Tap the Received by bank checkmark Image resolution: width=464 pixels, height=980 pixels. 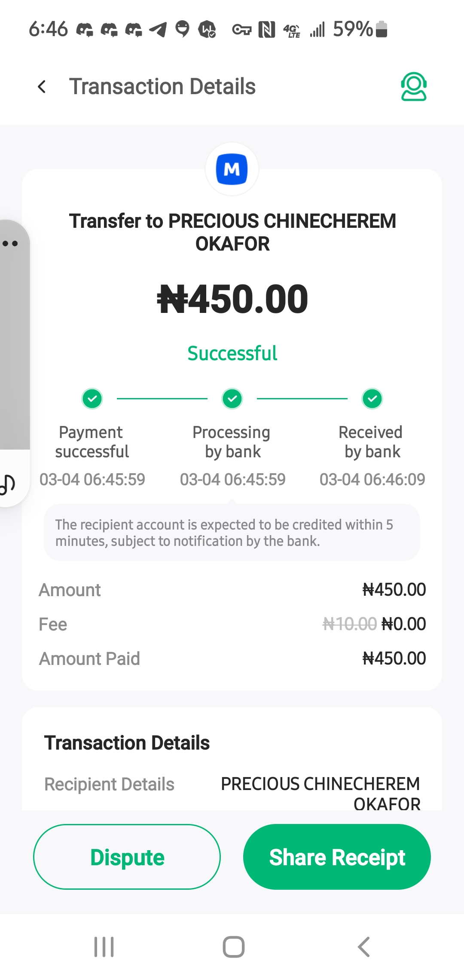coord(372,399)
